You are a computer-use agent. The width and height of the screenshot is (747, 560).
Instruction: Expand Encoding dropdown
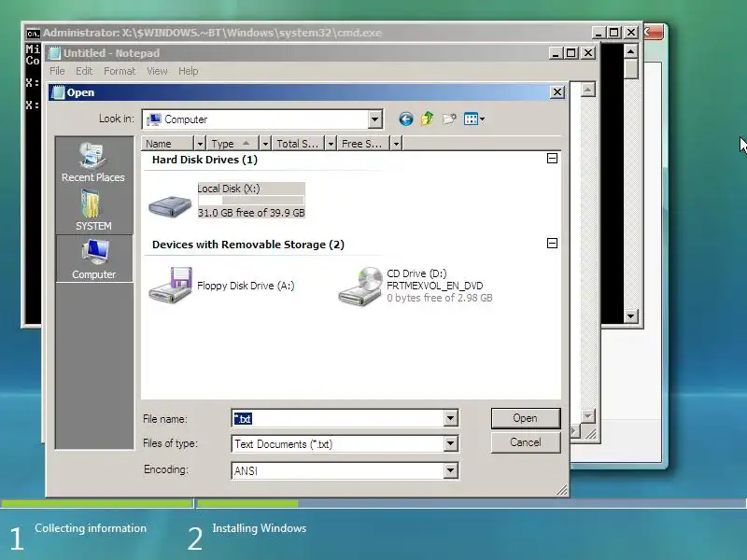click(450, 470)
